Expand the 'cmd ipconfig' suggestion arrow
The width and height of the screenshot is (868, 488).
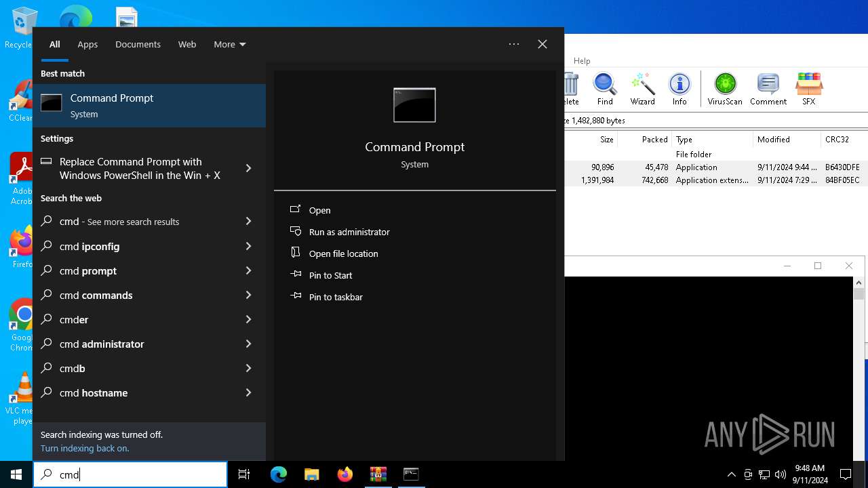tap(248, 246)
